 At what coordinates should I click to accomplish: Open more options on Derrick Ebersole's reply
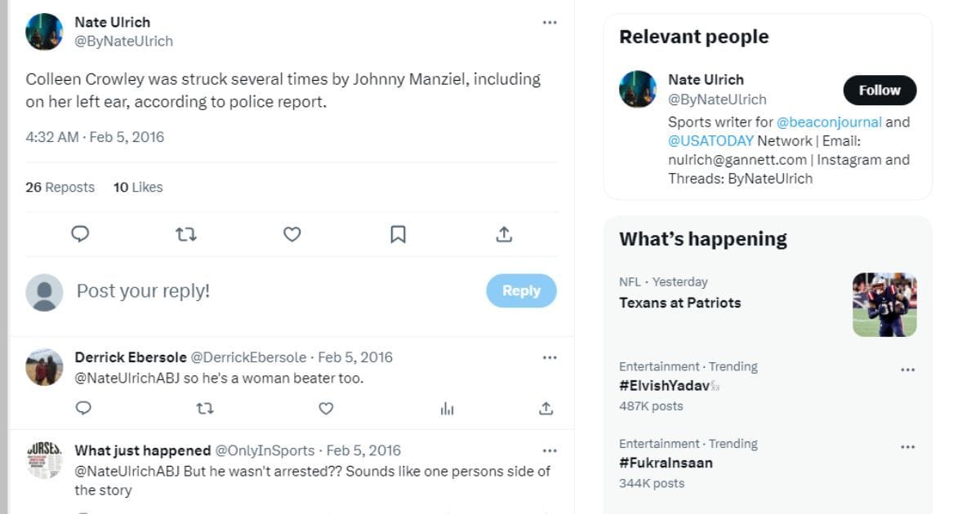tap(550, 357)
